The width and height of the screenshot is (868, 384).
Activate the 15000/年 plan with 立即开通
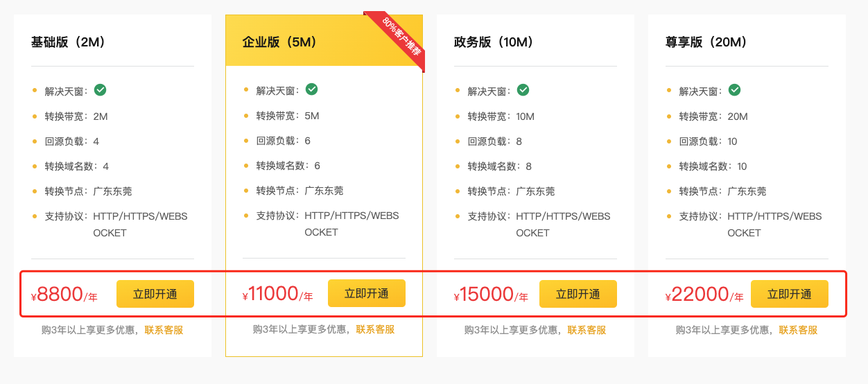pos(578,294)
